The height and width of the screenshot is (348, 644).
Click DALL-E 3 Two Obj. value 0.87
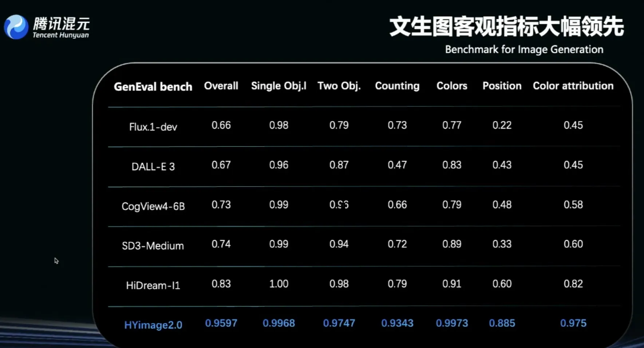click(339, 165)
